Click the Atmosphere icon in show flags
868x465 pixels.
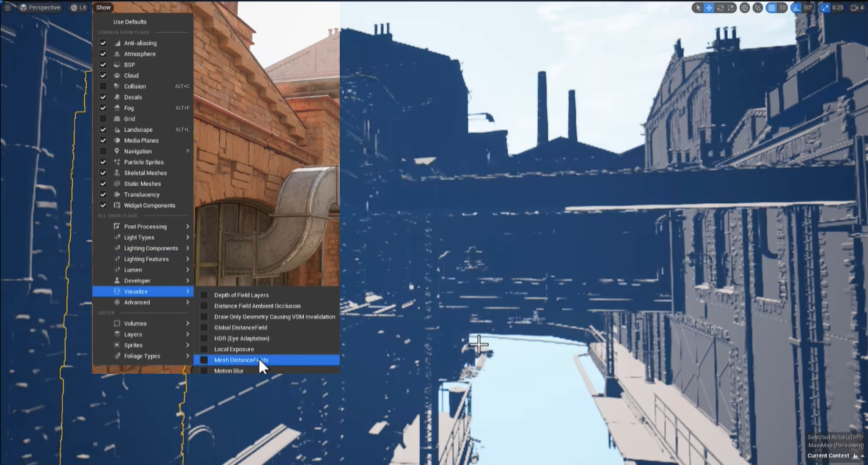click(x=117, y=54)
